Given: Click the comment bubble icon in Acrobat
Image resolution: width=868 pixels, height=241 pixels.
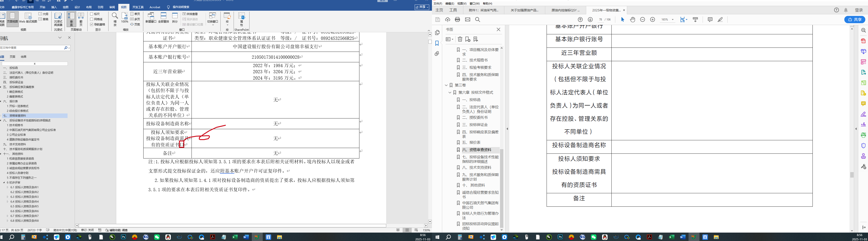Looking at the screenshot, I should 710,20.
